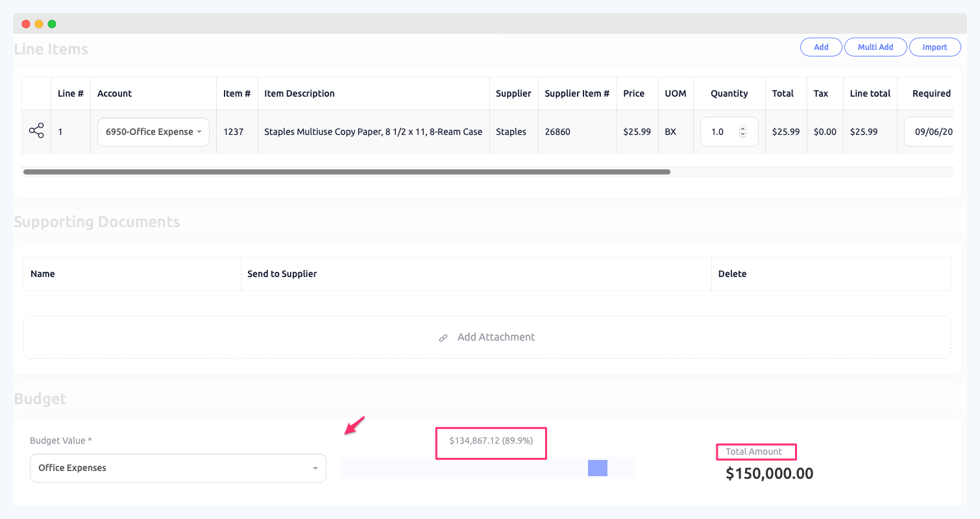Viewport: 980px width, 519px height.
Task: Click the Multi Add button
Action: 876,47
